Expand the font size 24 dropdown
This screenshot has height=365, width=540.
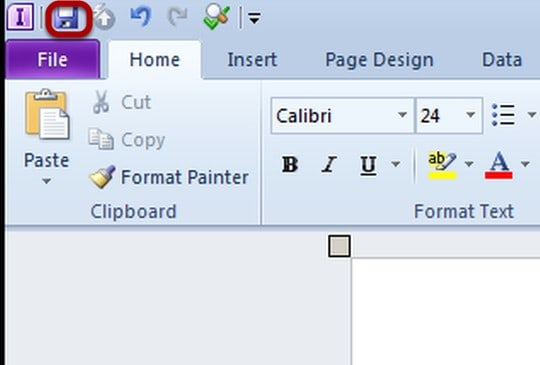click(x=470, y=115)
